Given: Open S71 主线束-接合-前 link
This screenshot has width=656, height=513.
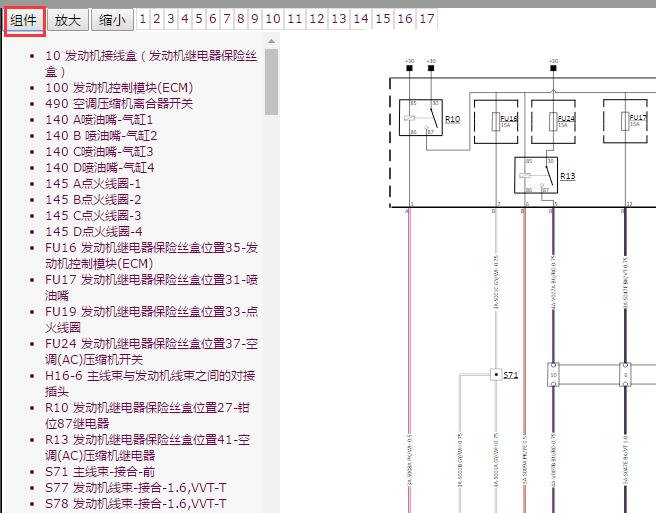Looking at the screenshot, I should (100, 472).
